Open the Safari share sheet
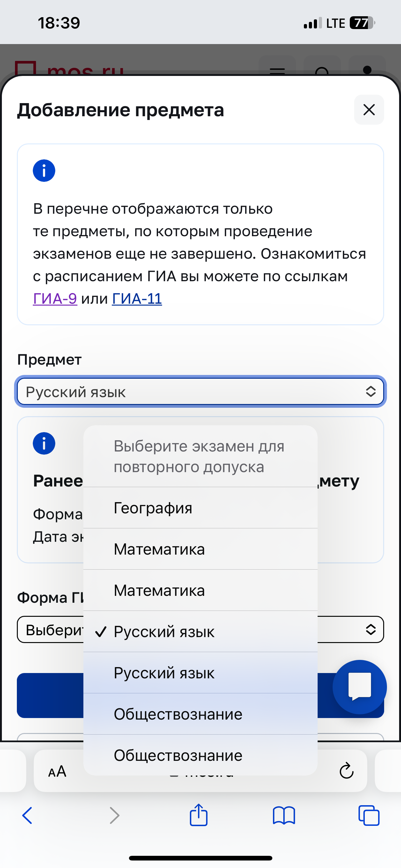 coord(199,815)
